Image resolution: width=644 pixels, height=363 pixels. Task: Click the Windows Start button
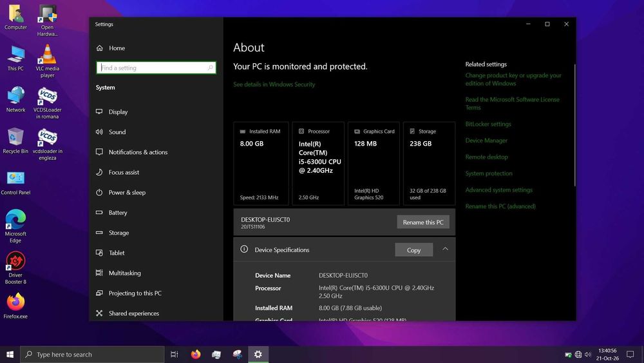click(10, 355)
